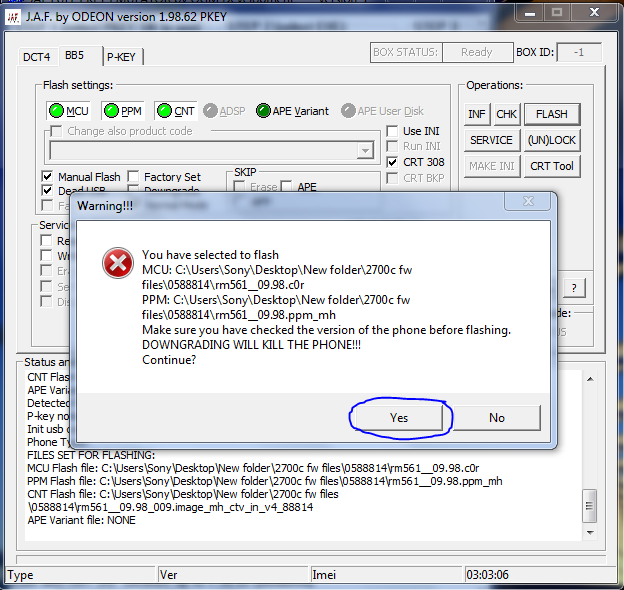Uncheck the CRT 308 checkbox
Viewport: 624px width, 590px height.
tap(392, 162)
